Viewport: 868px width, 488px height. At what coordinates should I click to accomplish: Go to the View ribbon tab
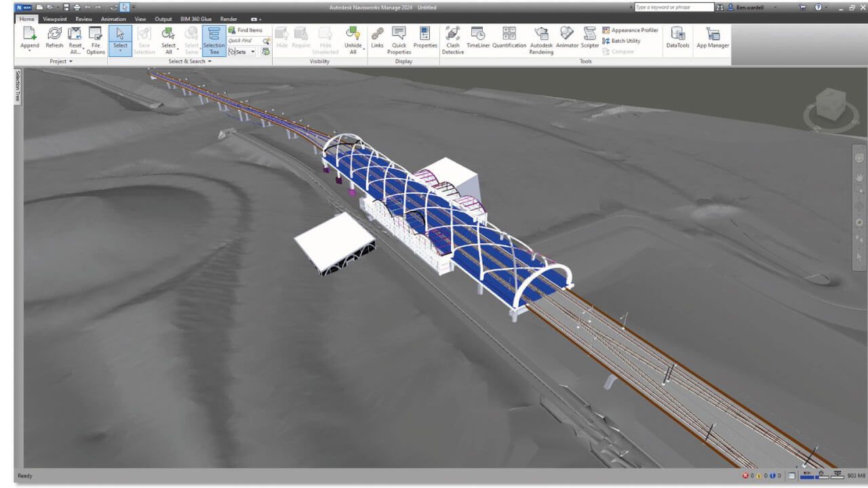point(140,19)
